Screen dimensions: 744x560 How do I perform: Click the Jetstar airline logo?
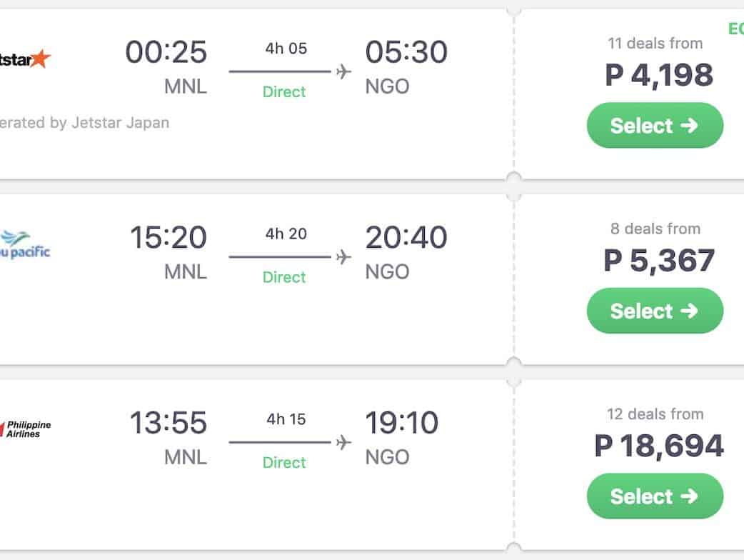[x=26, y=59]
